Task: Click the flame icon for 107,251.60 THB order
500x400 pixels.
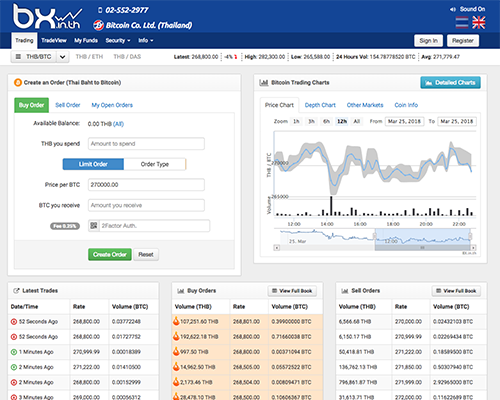Action: (176, 321)
